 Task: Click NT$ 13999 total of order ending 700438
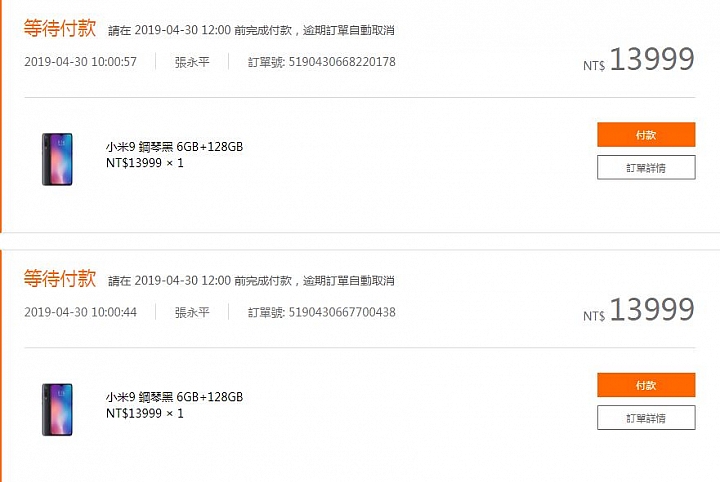tap(639, 310)
